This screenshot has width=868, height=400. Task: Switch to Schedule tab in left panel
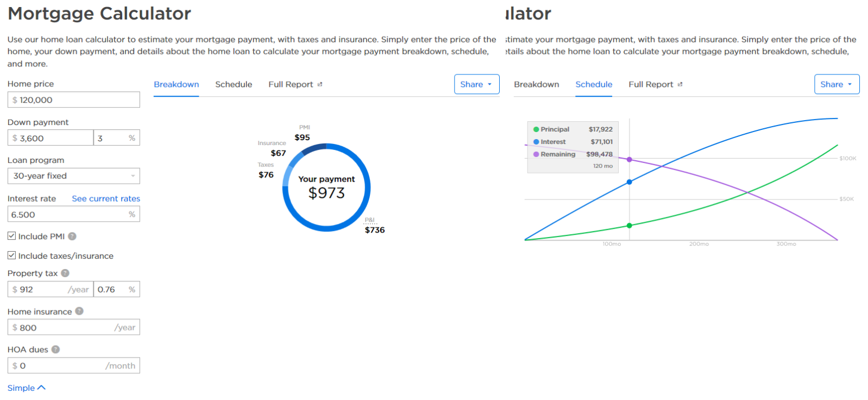pyautogui.click(x=234, y=84)
